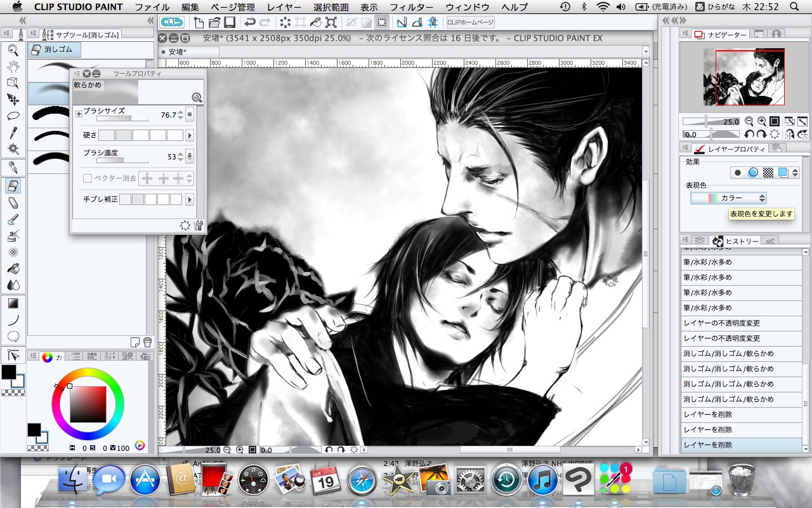Image resolution: width=812 pixels, height=508 pixels.
Task: Create a new canvas from the command bar
Action: click(199, 23)
